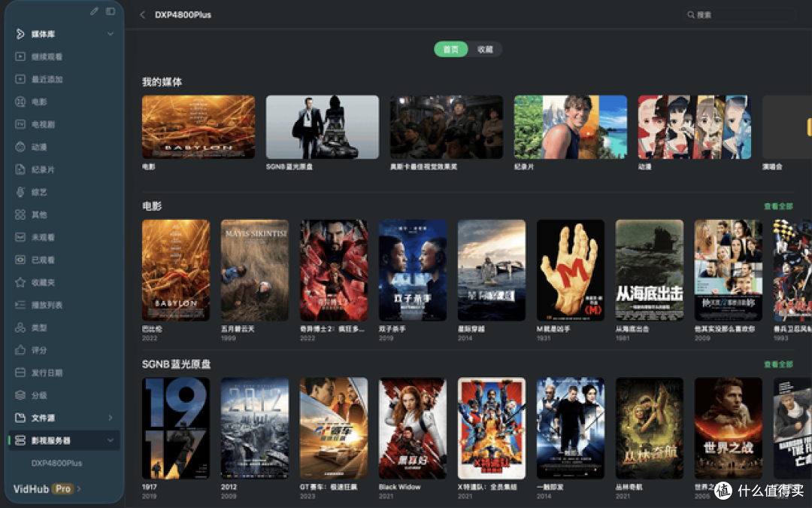Click the 媒体库 media library icon
This screenshot has height=508, width=812.
(20, 34)
